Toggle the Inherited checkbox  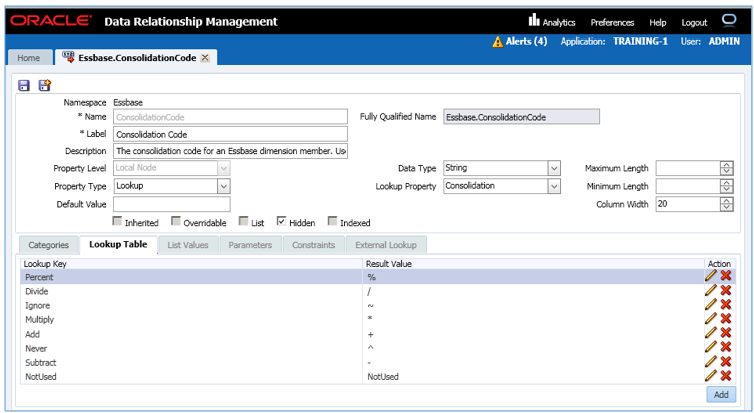117,221
